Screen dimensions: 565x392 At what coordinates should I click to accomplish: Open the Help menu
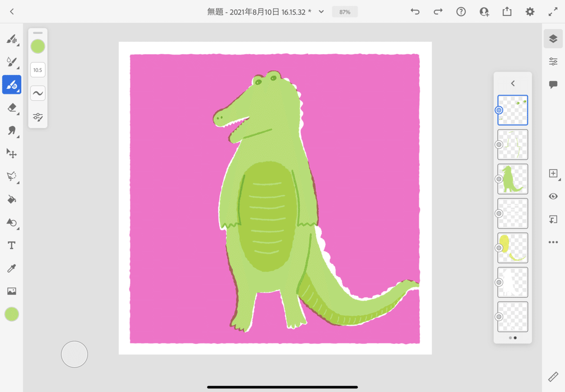[x=460, y=11]
